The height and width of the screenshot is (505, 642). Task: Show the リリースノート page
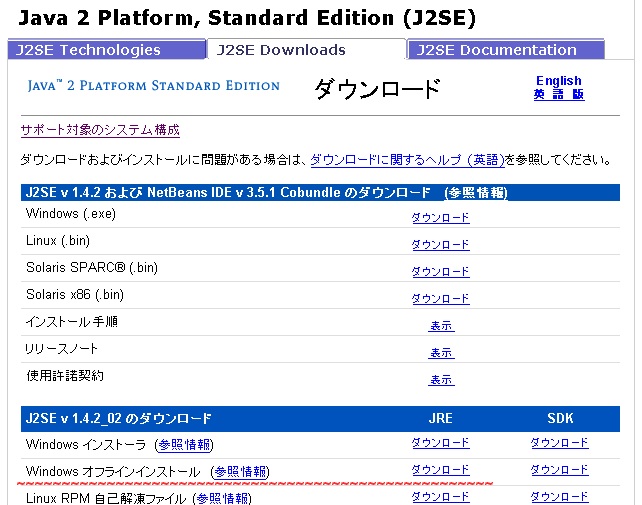point(441,353)
